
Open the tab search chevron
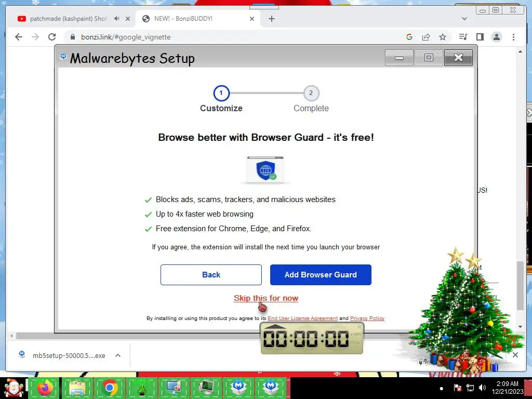click(464, 19)
